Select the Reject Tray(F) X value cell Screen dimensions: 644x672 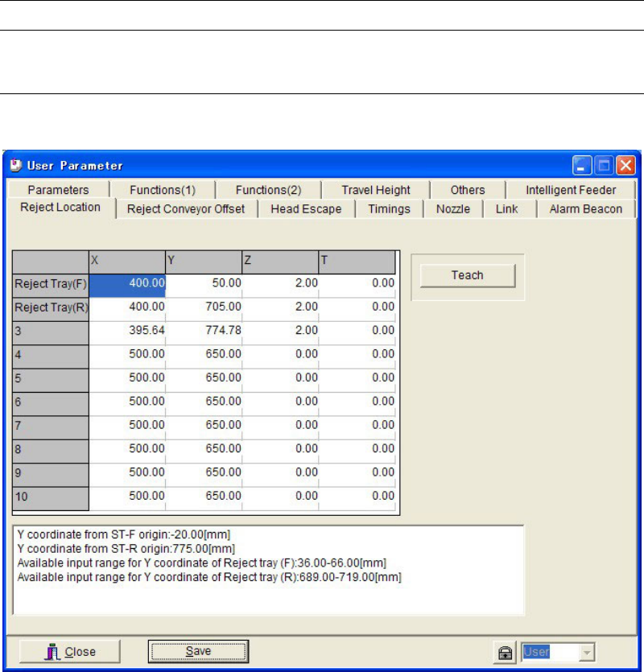coord(127,283)
